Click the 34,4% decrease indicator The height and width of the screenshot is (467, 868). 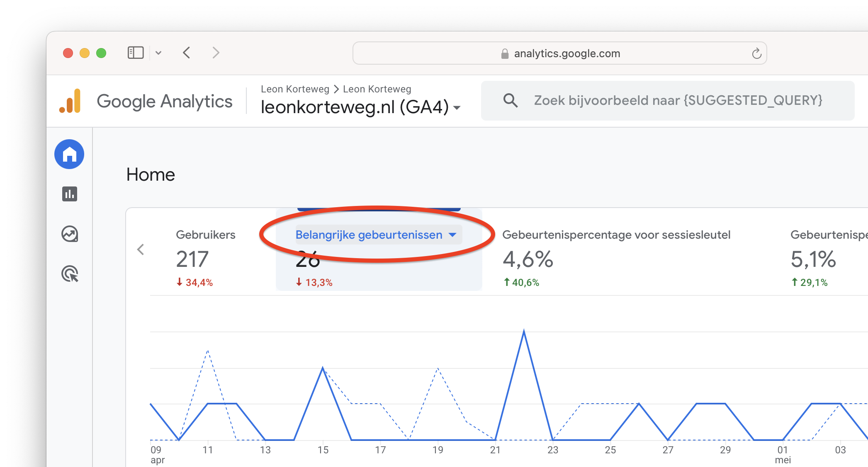(x=194, y=283)
